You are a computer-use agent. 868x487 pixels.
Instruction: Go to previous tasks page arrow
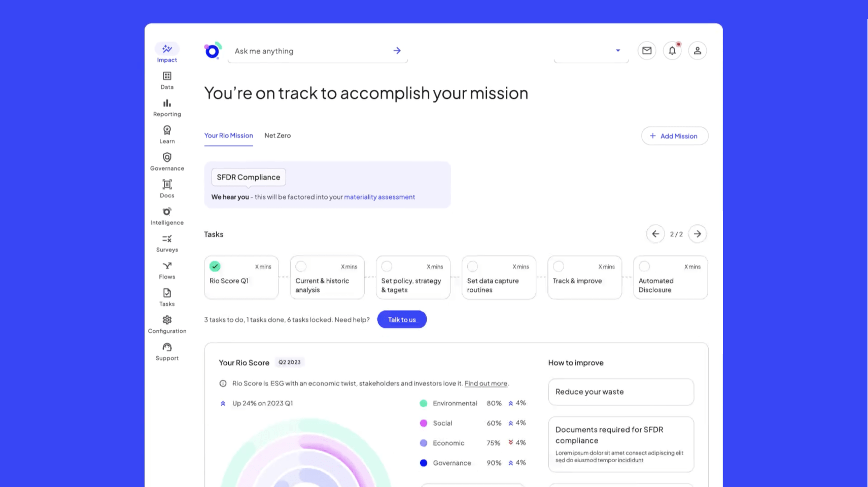pyautogui.click(x=655, y=234)
